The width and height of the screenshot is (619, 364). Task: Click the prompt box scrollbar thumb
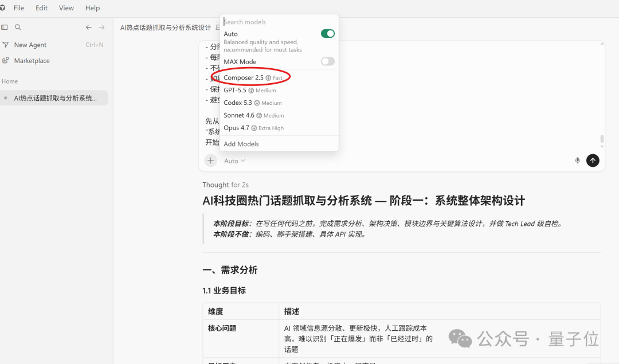tap(602, 139)
